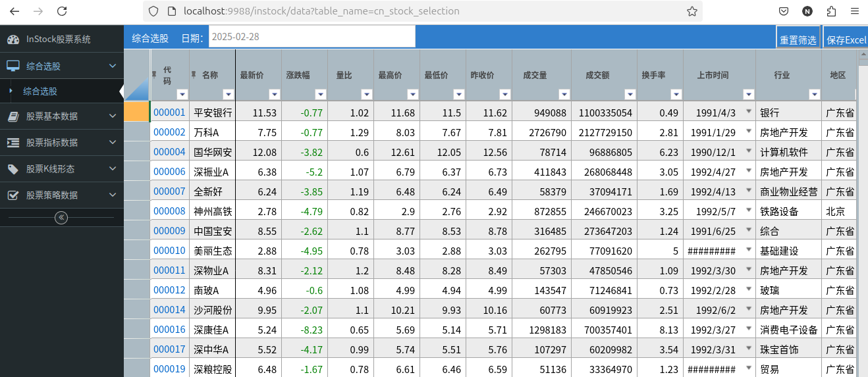Open stock code link 000008
The width and height of the screenshot is (868, 377).
[170, 211]
